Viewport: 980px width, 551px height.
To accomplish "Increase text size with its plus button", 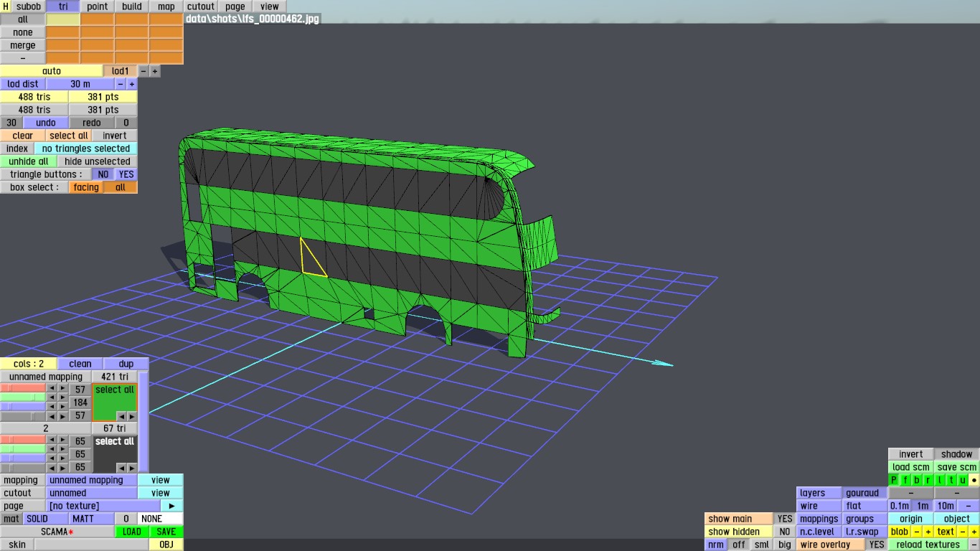I will (974, 532).
